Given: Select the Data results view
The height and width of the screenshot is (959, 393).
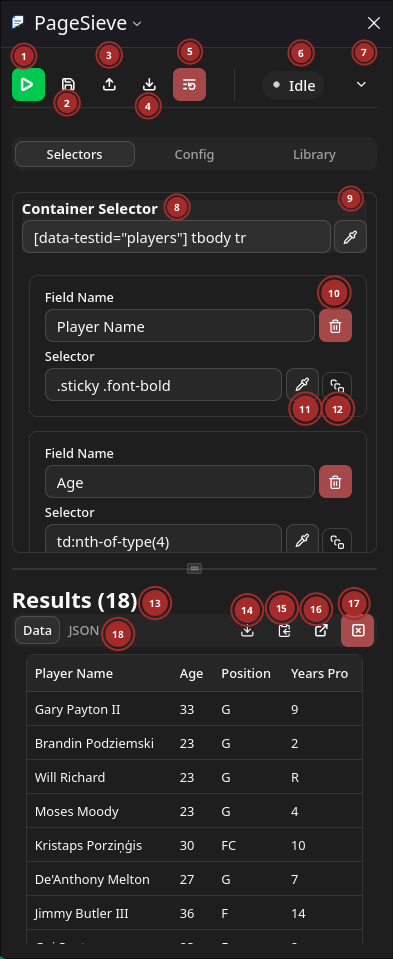Looking at the screenshot, I should [x=37, y=631].
